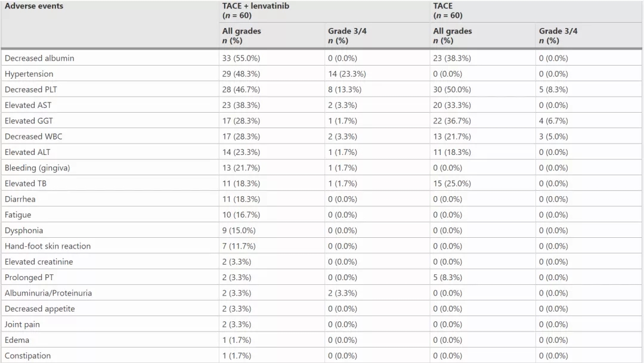Click the 33 (55.0%) cell
Viewport: 644px width, 363px height.
click(x=241, y=58)
